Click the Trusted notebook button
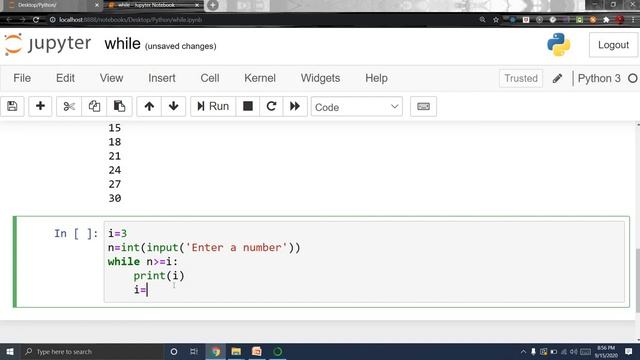Screen dimensions: 640x360 point(521,78)
